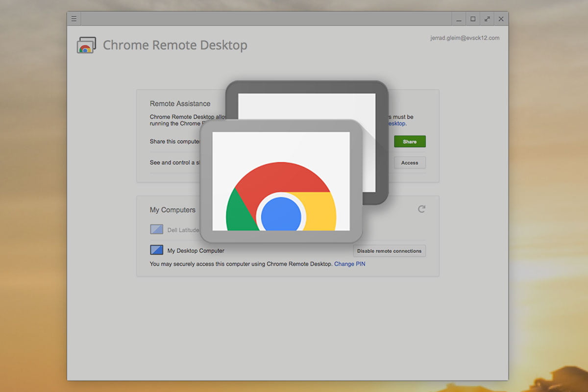Click the large Chrome logo overlay graphic
The image size is (588, 392).
[x=281, y=196]
